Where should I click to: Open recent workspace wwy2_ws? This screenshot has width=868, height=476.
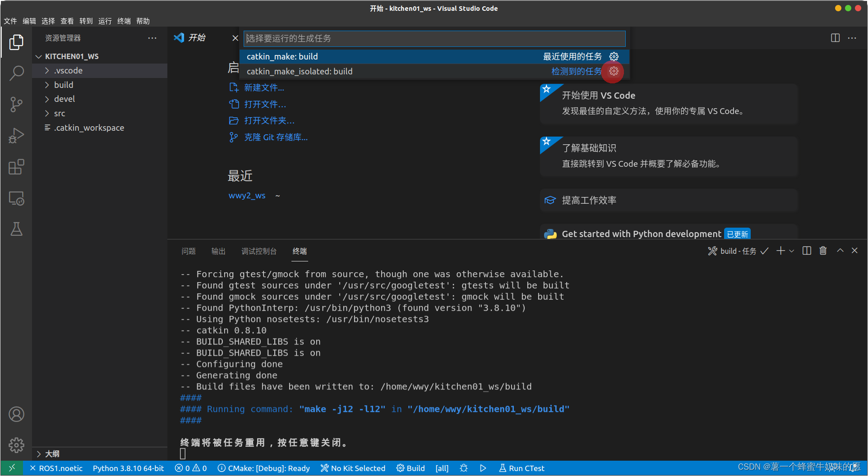click(x=247, y=195)
